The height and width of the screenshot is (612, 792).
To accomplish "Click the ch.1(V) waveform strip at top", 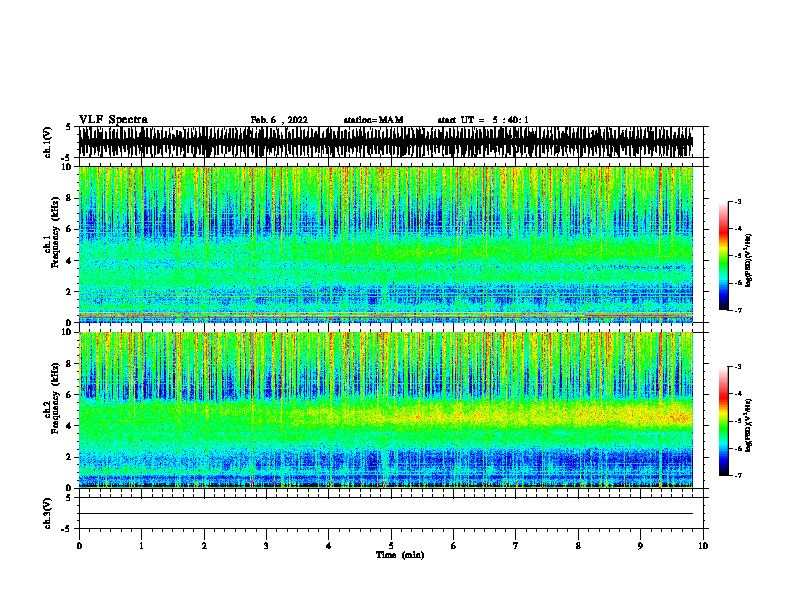I will (386, 142).
